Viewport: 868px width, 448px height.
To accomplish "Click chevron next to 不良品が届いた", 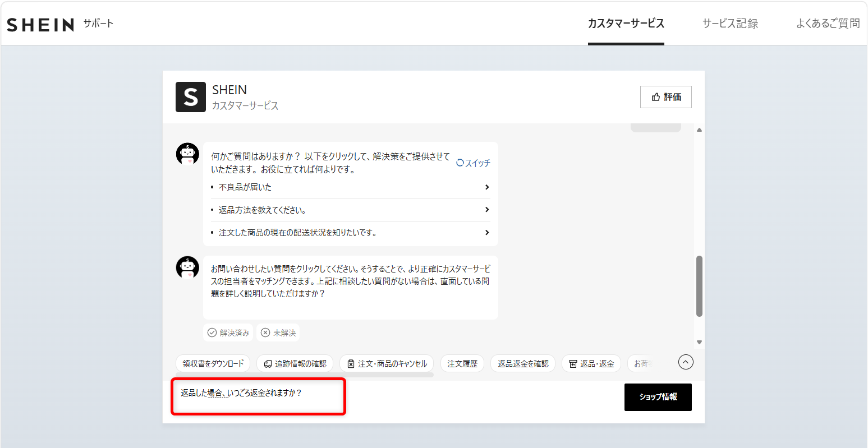I will pyautogui.click(x=487, y=187).
